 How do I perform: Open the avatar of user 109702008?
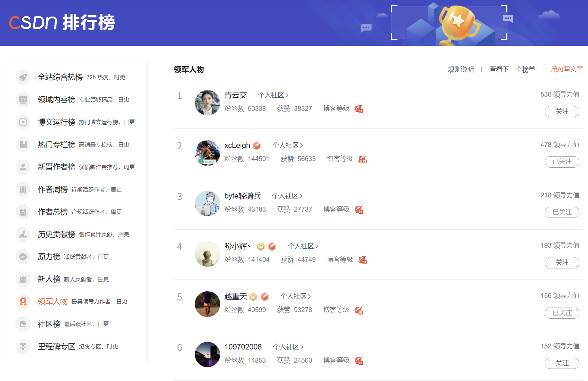(207, 354)
